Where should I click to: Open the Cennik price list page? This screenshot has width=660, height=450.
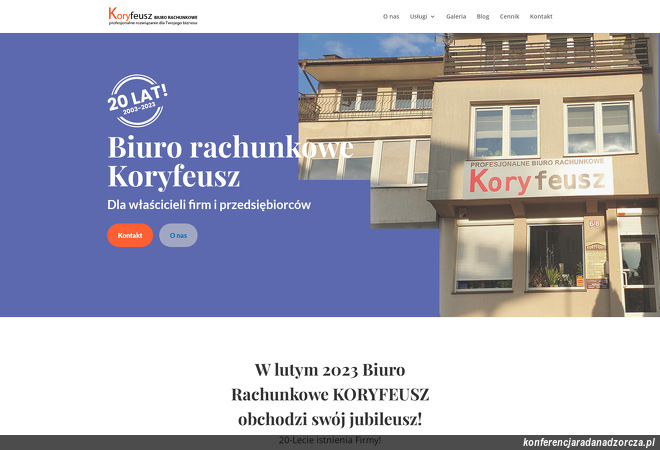pos(509,16)
